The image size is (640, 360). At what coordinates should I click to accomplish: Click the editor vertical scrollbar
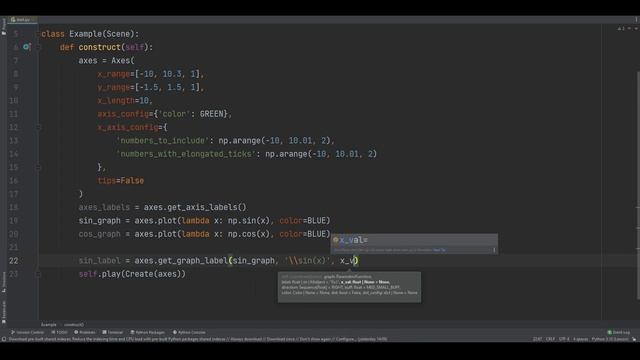pos(638,186)
